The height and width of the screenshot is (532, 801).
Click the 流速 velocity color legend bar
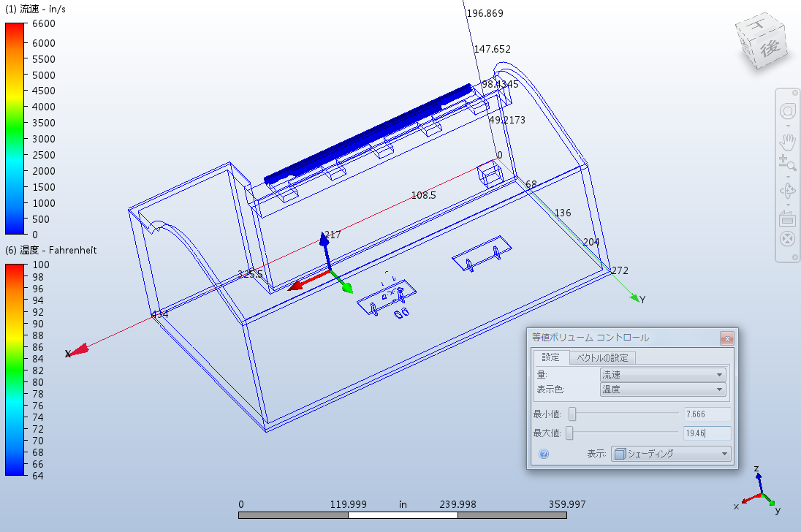click(x=15, y=129)
